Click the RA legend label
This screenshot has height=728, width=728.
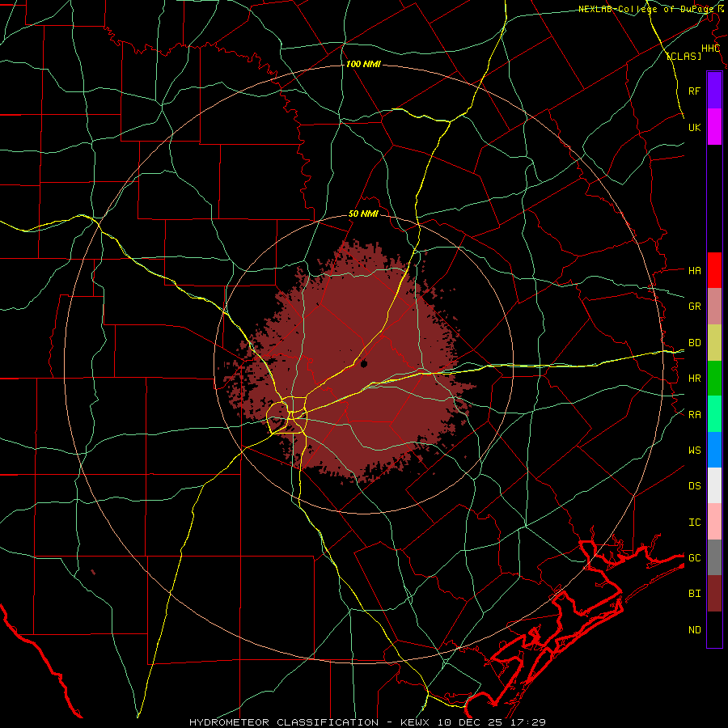coord(694,415)
